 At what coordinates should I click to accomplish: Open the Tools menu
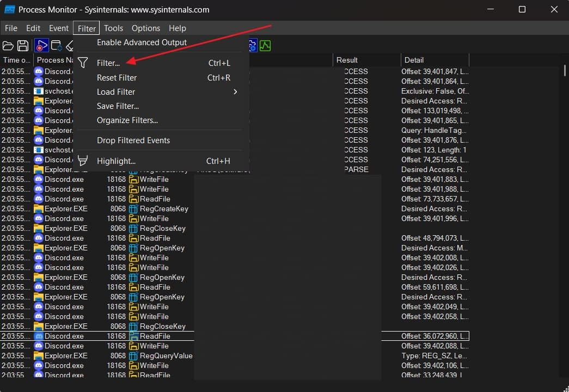click(x=114, y=28)
